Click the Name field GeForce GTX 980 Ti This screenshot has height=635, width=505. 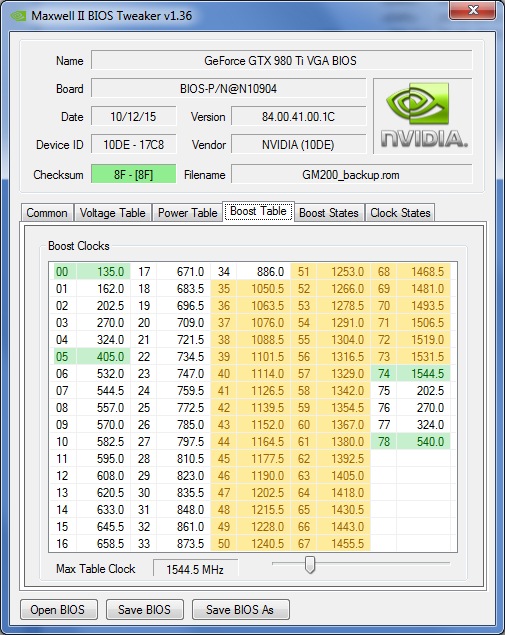[x=281, y=61]
